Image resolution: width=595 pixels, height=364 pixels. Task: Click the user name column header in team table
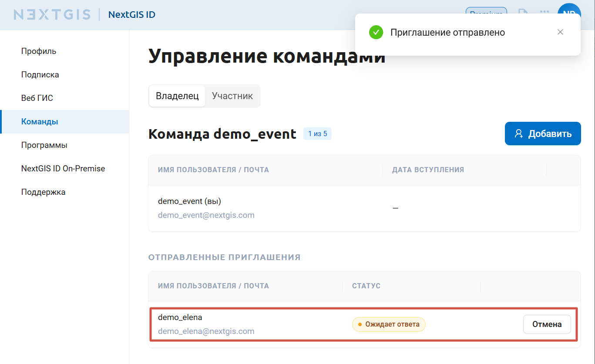[213, 170]
